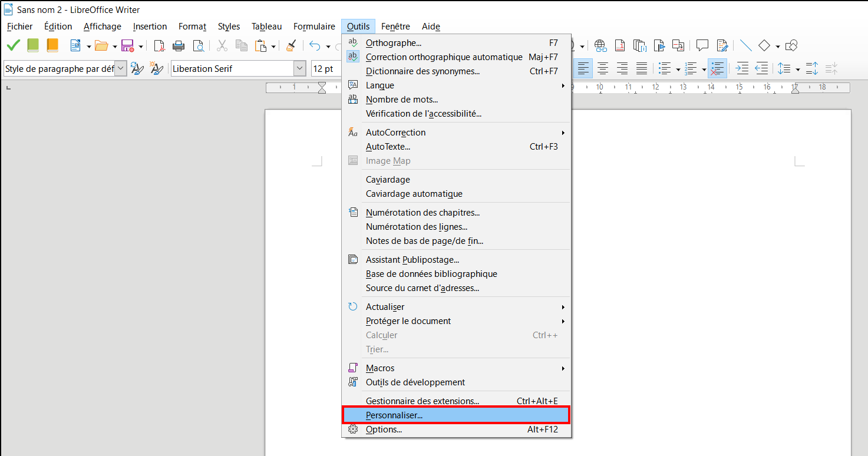The image size is (868, 456).
Task: Choose Personnaliser… in the Outils menu
Action: point(457,415)
